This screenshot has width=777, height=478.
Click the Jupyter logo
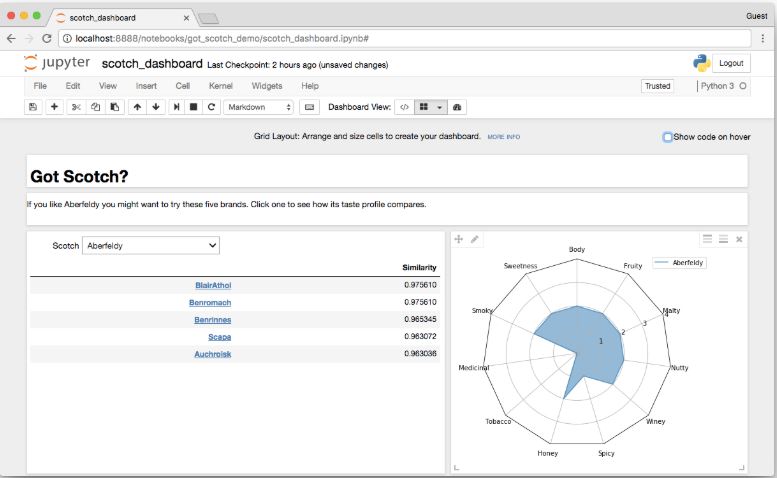[57, 63]
